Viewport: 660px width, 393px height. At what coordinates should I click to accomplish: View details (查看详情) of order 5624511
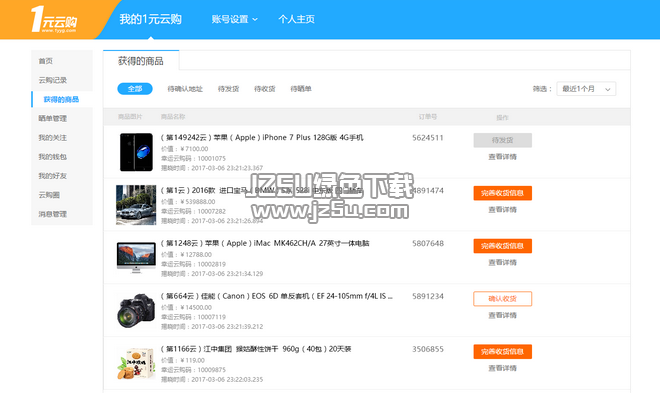[503, 157]
